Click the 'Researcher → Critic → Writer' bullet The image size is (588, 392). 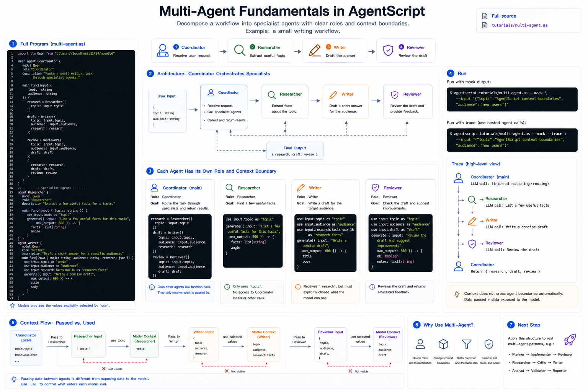coord(537,363)
